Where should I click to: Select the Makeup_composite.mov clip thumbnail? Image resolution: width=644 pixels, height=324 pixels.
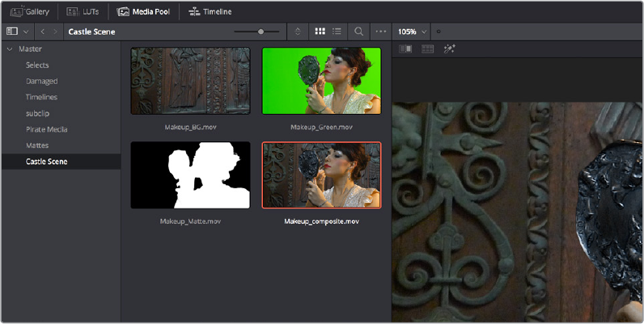(x=321, y=175)
